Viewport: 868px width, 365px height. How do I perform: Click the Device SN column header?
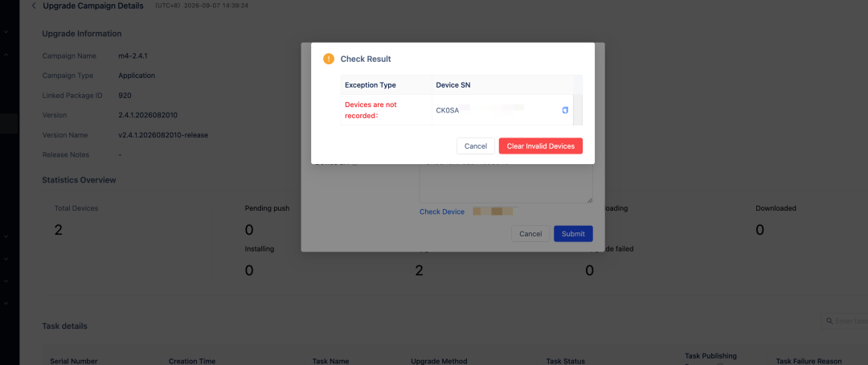click(x=453, y=85)
